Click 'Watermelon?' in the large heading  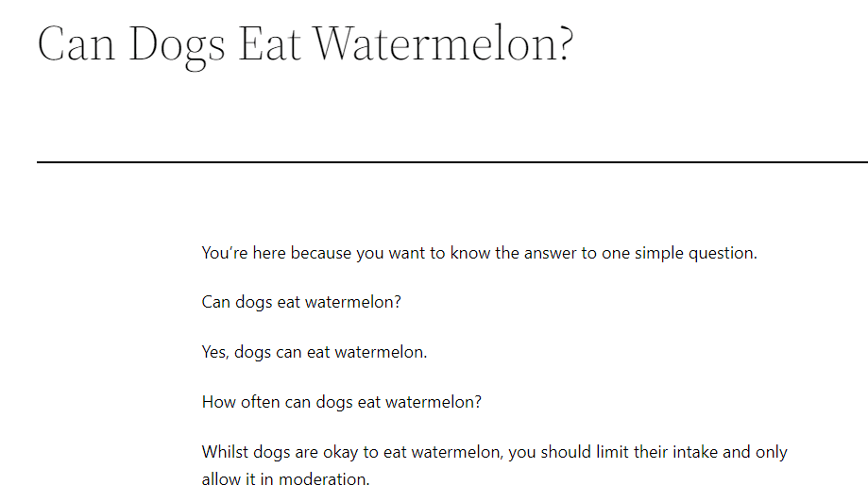(x=443, y=43)
